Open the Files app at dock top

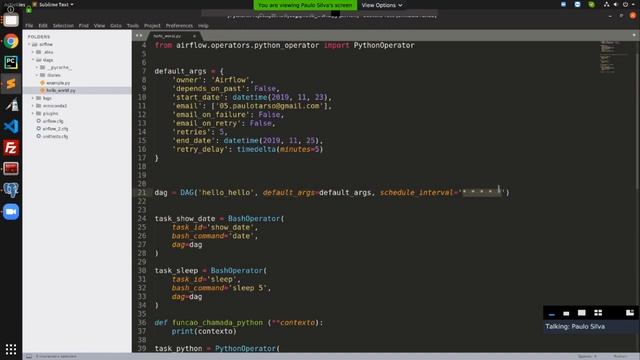coord(11,20)
